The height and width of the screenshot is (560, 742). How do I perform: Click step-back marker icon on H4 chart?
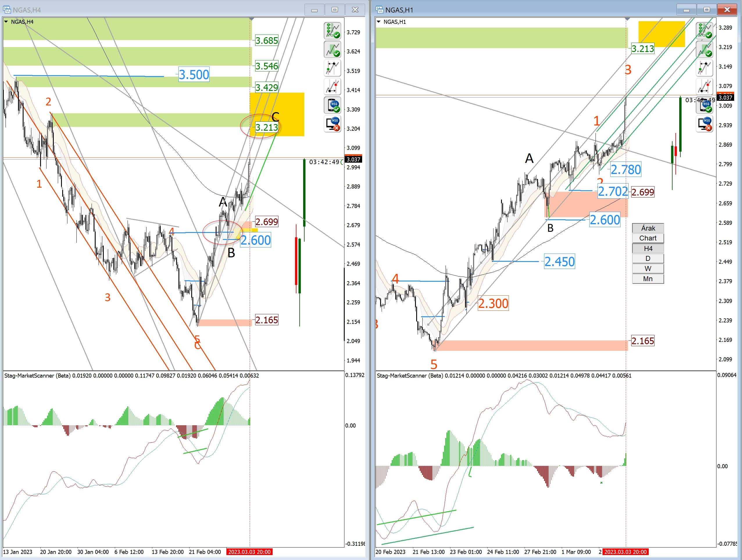(x=332, y=68)
